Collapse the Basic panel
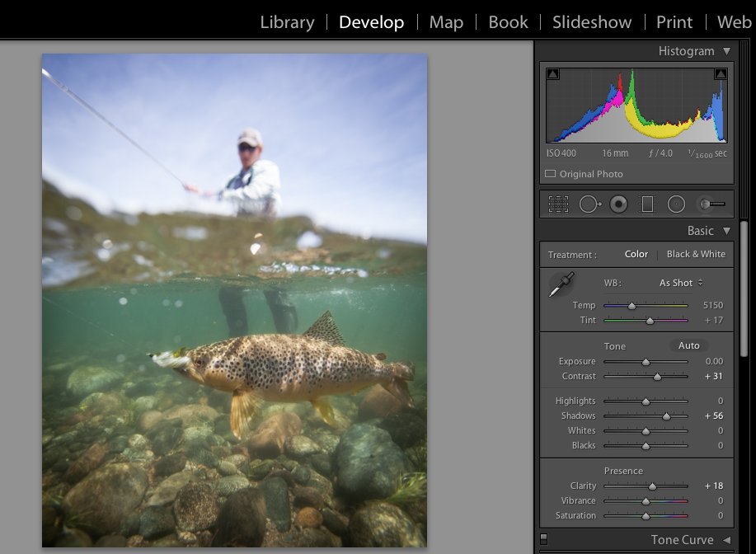The image size is (756, 554). click(x=726, y=231)
